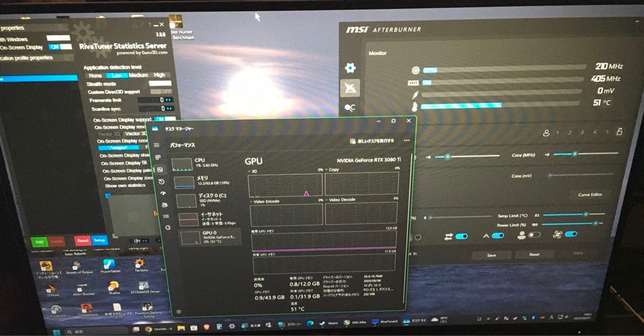Click the Afterburner user profile icon
Image resolution: width=644 pixels, height=336 pixels.
click(x=546, y=133)
